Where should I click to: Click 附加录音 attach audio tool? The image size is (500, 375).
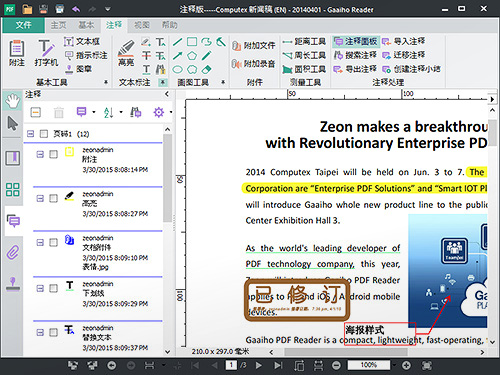point(254,63)
